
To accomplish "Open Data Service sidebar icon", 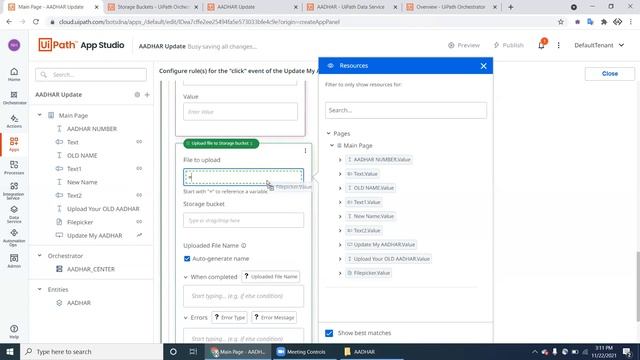I will [14, 214].
